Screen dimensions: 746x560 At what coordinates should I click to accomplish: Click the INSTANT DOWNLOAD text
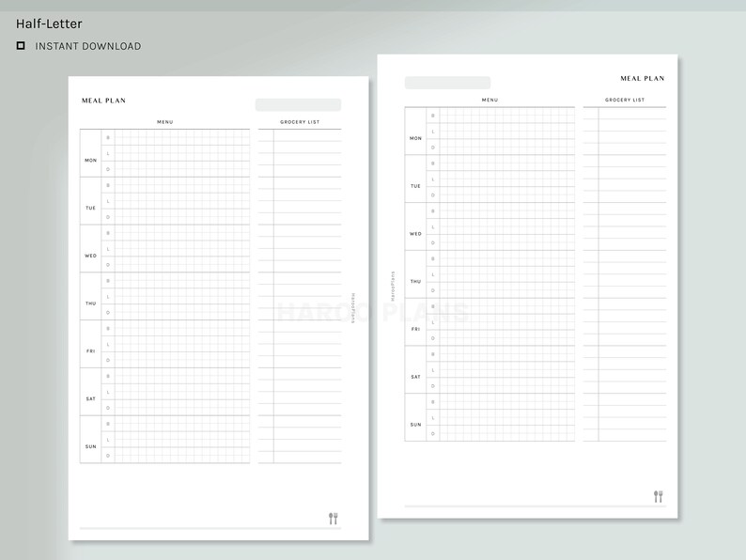88,46
